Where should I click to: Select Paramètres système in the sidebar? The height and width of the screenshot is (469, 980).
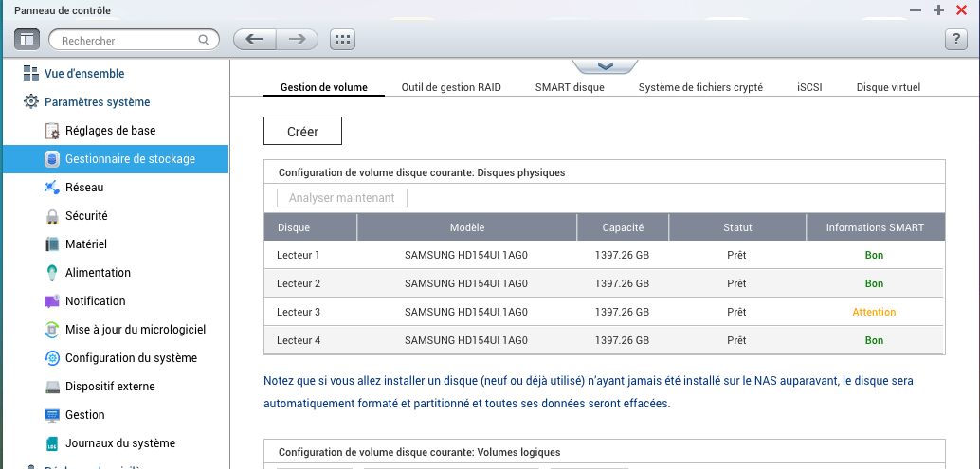pos(97,101)
